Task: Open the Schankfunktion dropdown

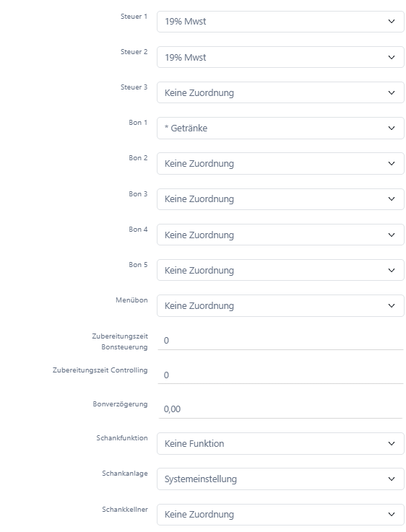Action: (280, 443)
